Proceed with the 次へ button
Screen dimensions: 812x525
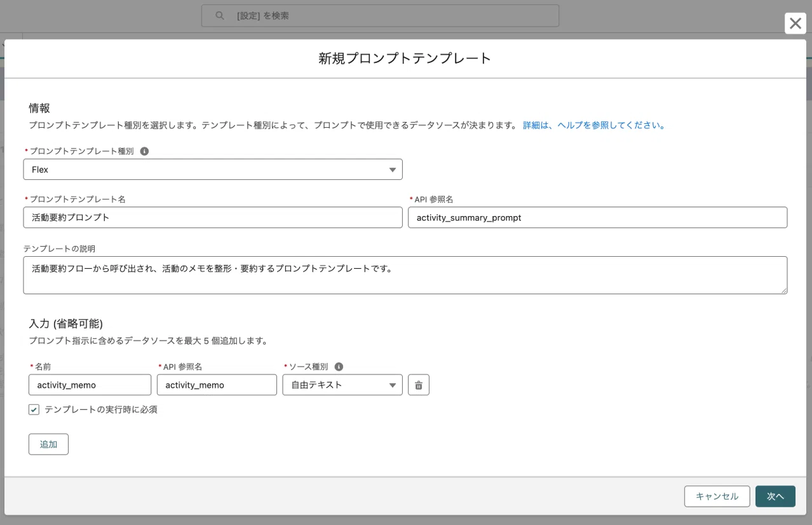pos(775,496)
